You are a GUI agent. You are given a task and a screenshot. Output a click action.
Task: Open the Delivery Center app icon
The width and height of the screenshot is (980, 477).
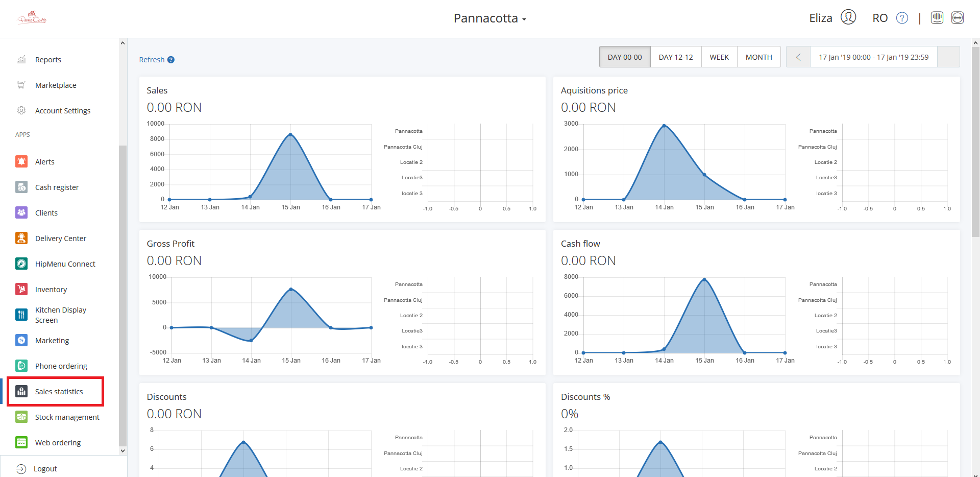pyautogui.click(x=21, y=238)
